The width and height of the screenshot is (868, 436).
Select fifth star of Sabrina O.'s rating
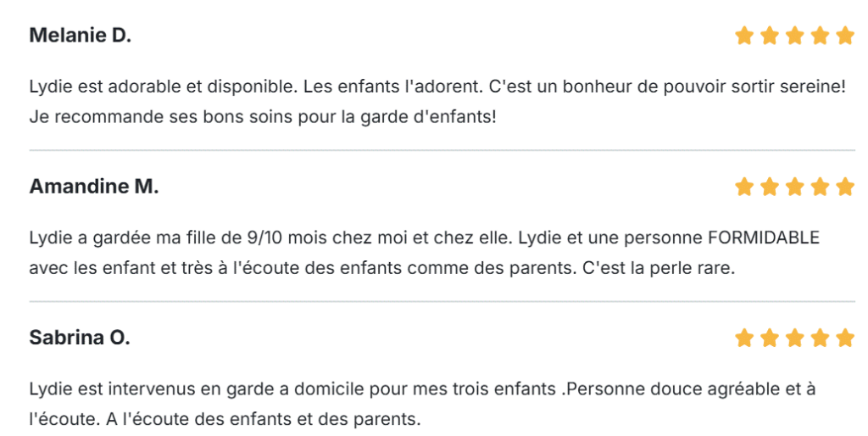click(845, 338)
